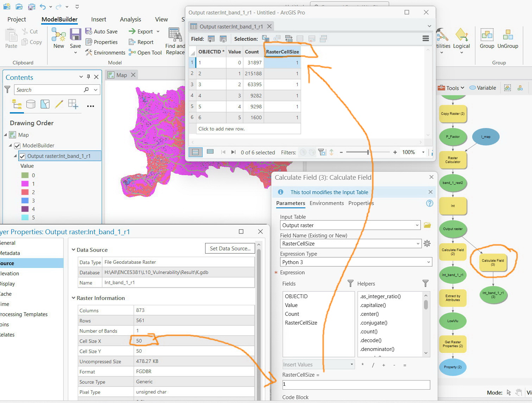Open the attribute table hamburger menu

[425, 39]
